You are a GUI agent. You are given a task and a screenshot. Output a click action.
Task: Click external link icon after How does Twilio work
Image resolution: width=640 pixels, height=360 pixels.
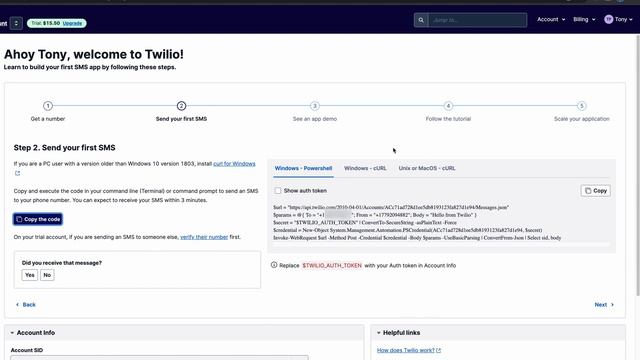tap(438, 350)
